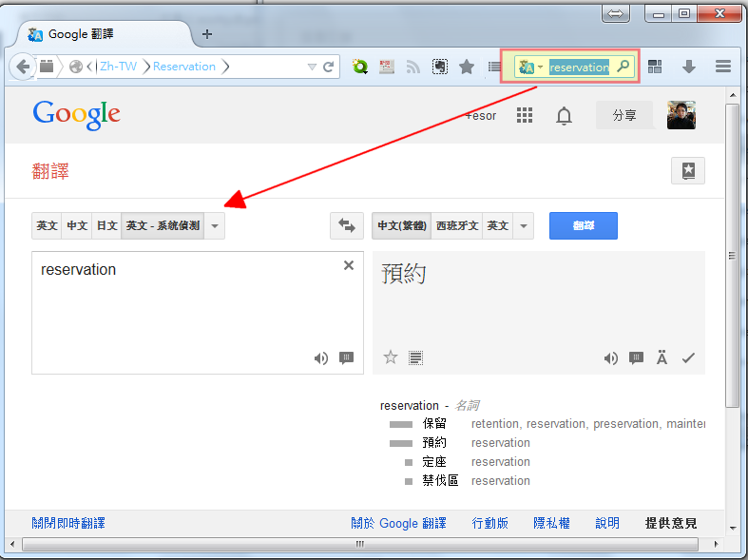This screenshot has height=560, width=748.
Task: Open the user profile photo
Action: point(681,115)
